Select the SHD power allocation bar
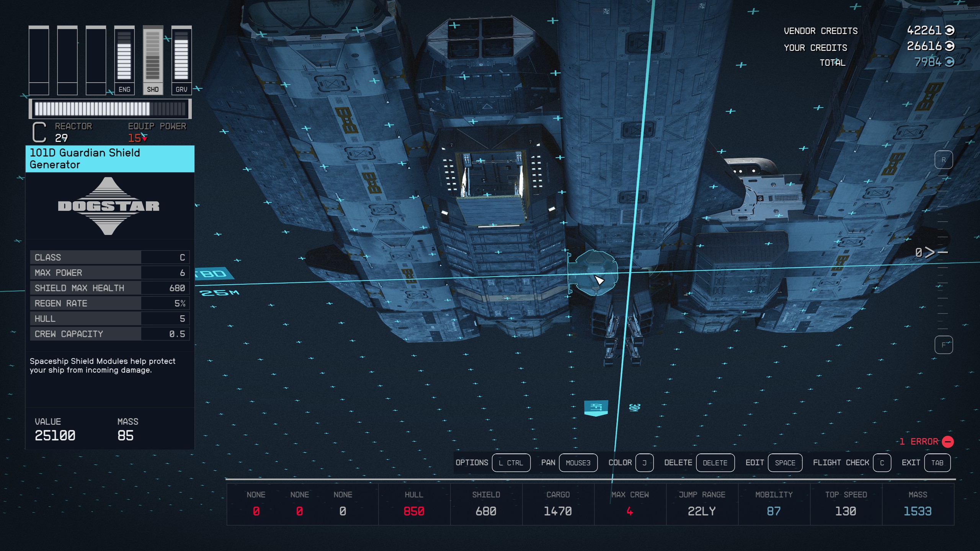Viewport: 980px width, 551px height. point(153,60)
